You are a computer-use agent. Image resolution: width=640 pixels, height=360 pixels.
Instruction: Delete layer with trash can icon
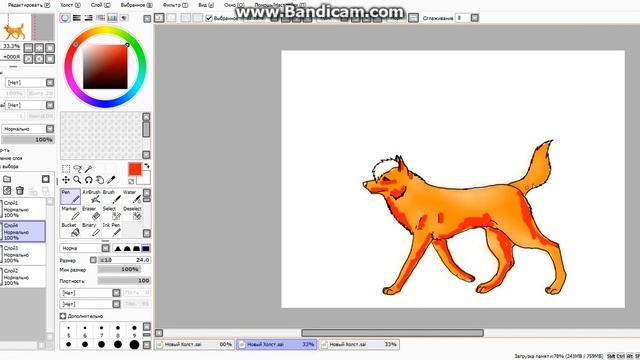(x=20, y=191)
